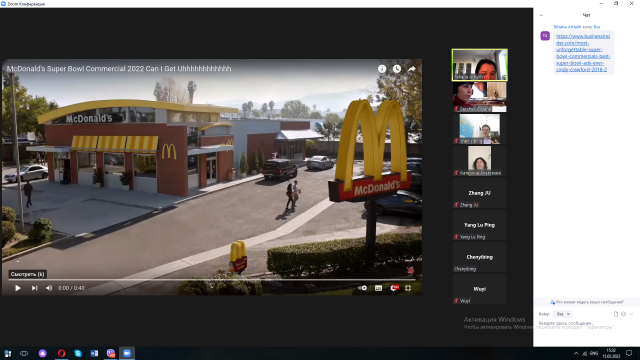The image size is (640, 360).
Task: Open the chat panel collapse chevron
Action: tap(541, 16)
